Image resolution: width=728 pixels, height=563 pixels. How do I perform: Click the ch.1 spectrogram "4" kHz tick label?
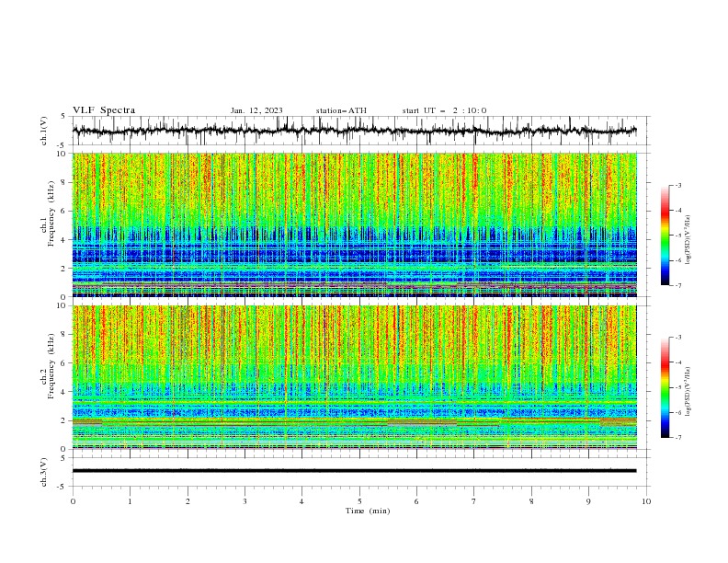[x=63, y=239]
